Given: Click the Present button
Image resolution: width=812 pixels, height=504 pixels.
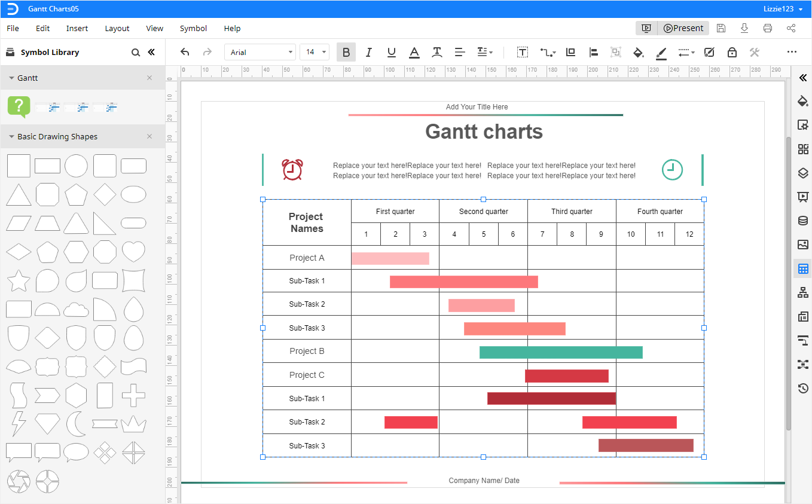Looking at the screenshot, I should pyautogui.click(x=683, y=28).
